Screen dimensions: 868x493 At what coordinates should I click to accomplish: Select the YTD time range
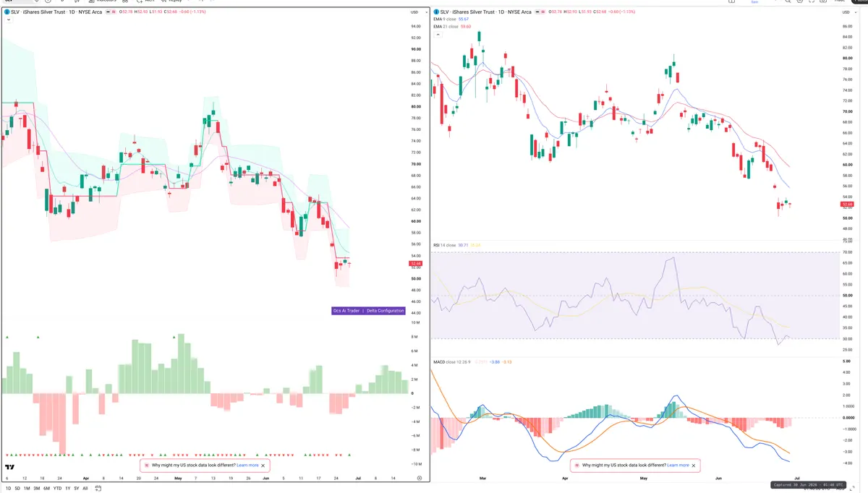(x=57, y=489)
